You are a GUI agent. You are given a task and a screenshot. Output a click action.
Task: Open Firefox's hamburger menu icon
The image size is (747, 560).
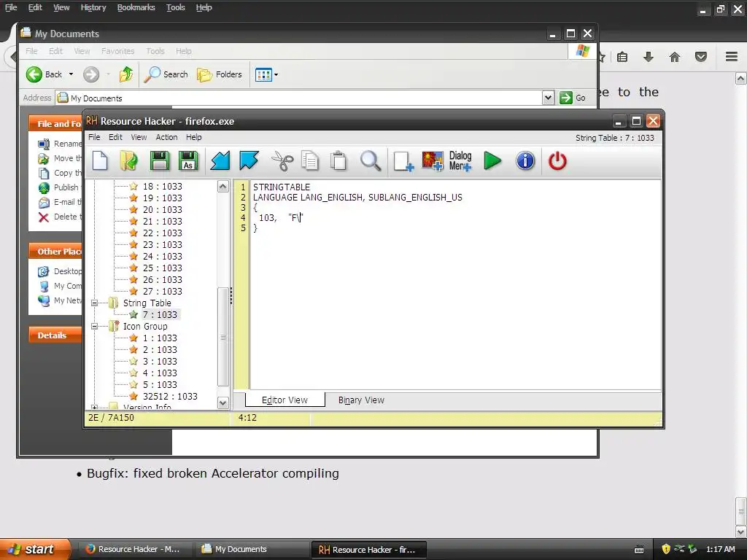pos(732,57)
